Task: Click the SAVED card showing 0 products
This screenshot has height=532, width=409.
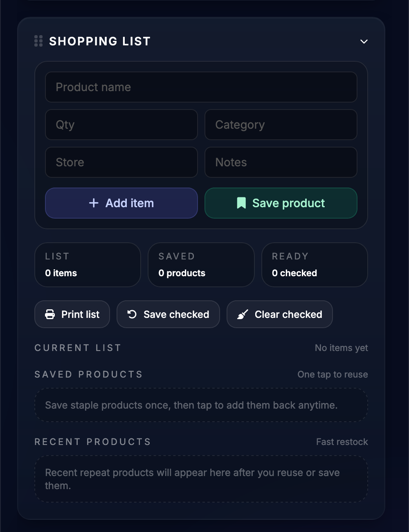Action: pyautogui.click(x=201, y=264)
